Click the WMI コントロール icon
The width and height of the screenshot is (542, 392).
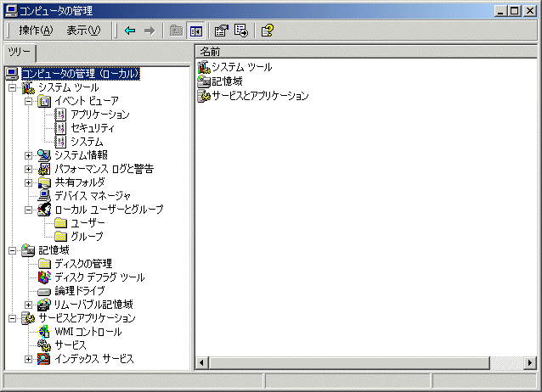pyautogui.click(x=44, y=332)
